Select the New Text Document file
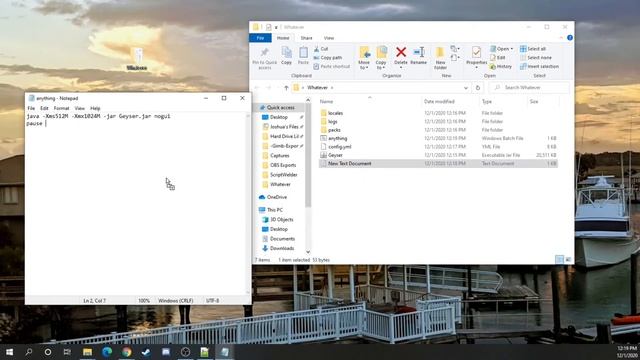This screenshot has height=360, width=640. pos(438,163)
